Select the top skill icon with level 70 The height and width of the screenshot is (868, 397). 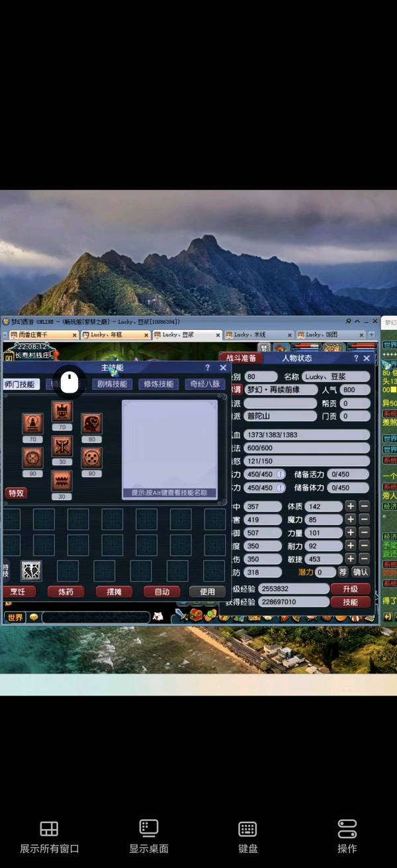(x=62, y=411)
